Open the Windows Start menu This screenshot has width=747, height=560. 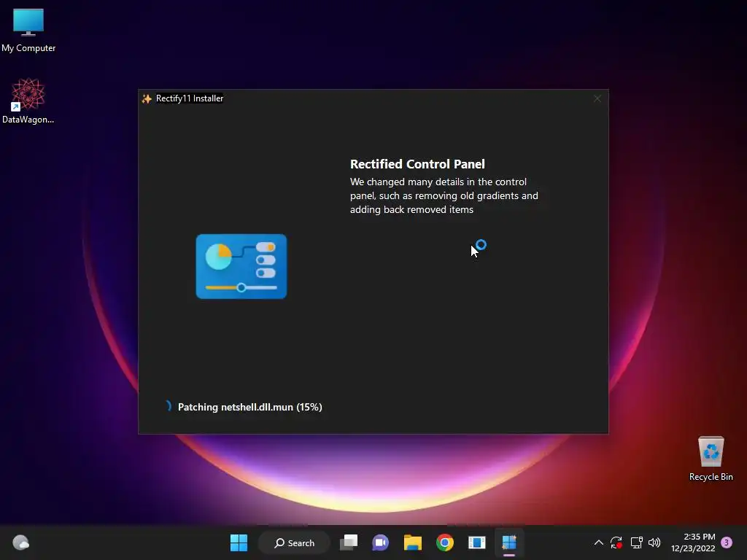coord(239,542)
